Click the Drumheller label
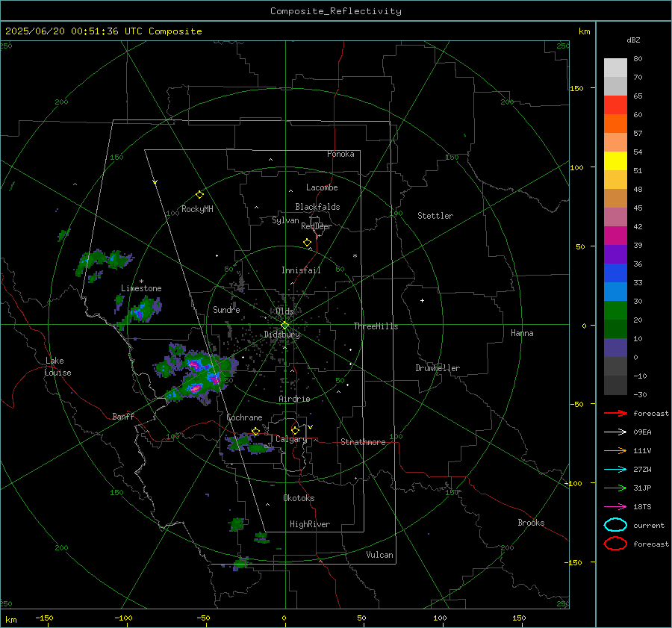Screen dimensions: 672x628 click(x=438, y=368)
